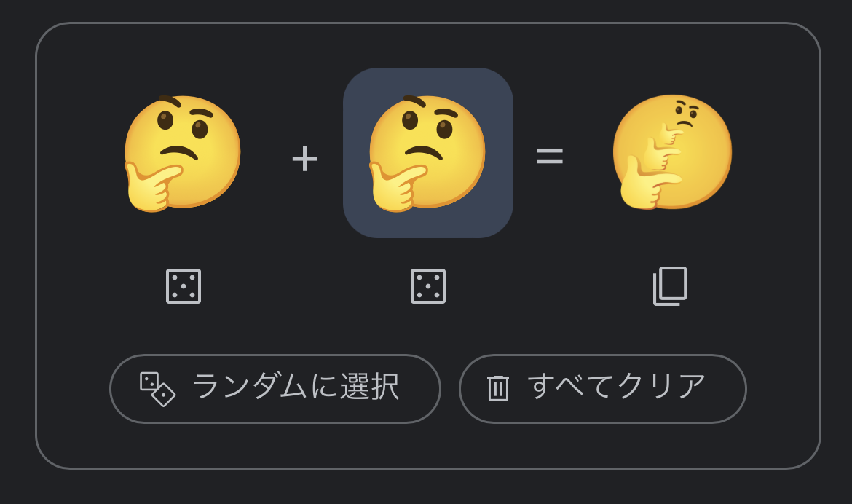Click the ランダムに選択 button
This screenshot has width=852, height=504.
[x=275, y=389]
